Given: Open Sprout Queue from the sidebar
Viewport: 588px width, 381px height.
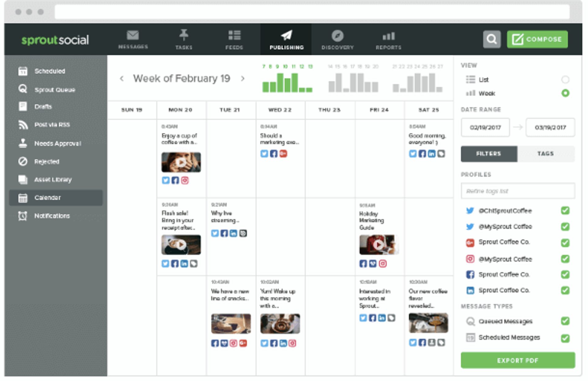Looking at the screenshot, I should [54, 90].
